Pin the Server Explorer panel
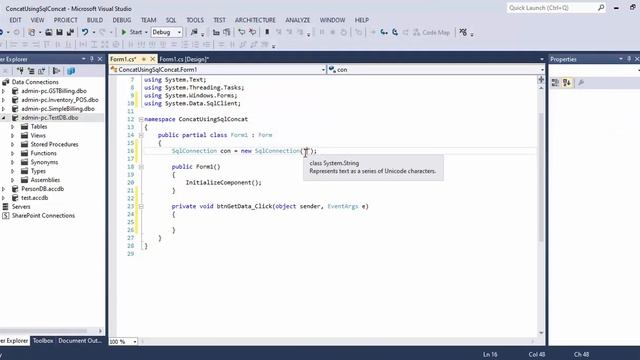The height and width of the screenshot is (360, 640). pyautogui.click(x=91, y=59)
